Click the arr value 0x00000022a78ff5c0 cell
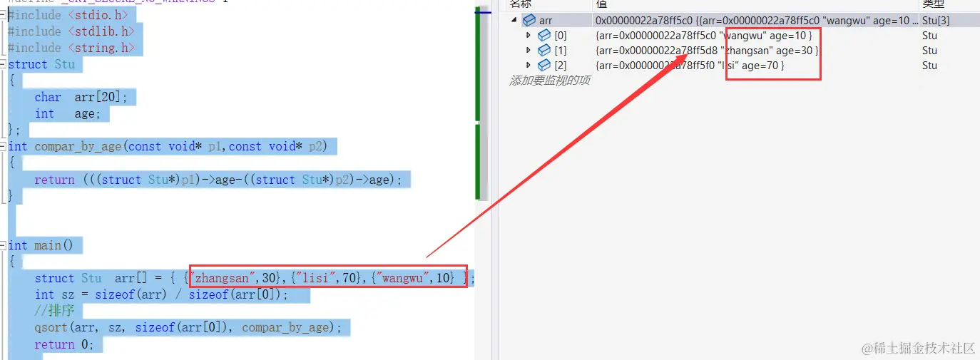Screen dimensions: 980x360 (x=755, y=21)
